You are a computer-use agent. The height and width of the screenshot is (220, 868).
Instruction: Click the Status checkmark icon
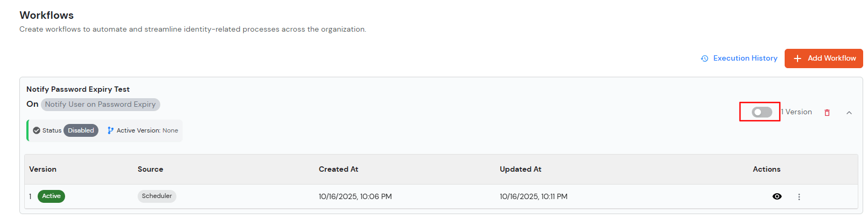[37, 130]
